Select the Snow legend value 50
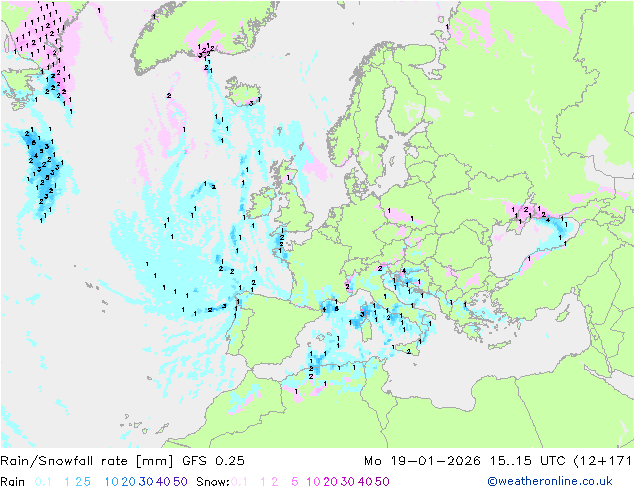 [x=382, y=482]
